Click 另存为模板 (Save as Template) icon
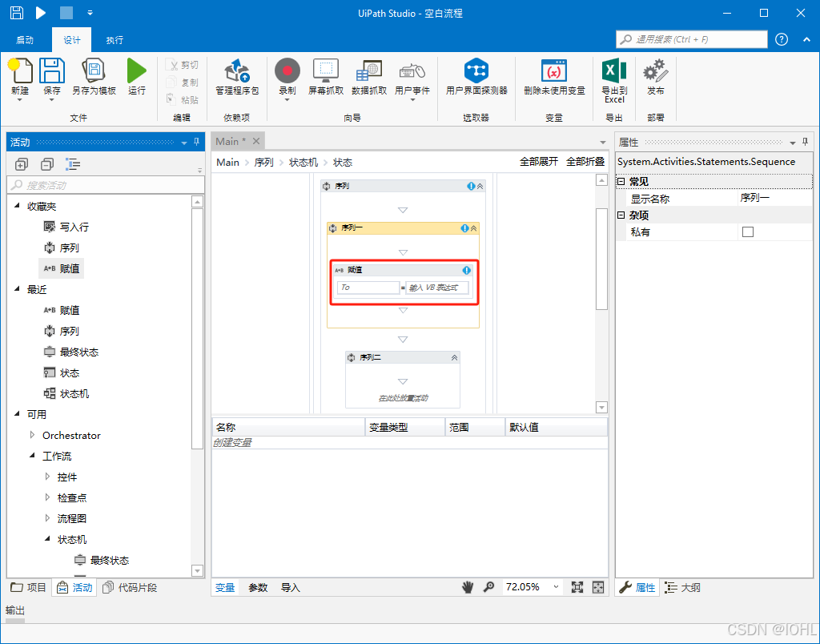The width and height of the screenshot is (820, 644). 94,71
